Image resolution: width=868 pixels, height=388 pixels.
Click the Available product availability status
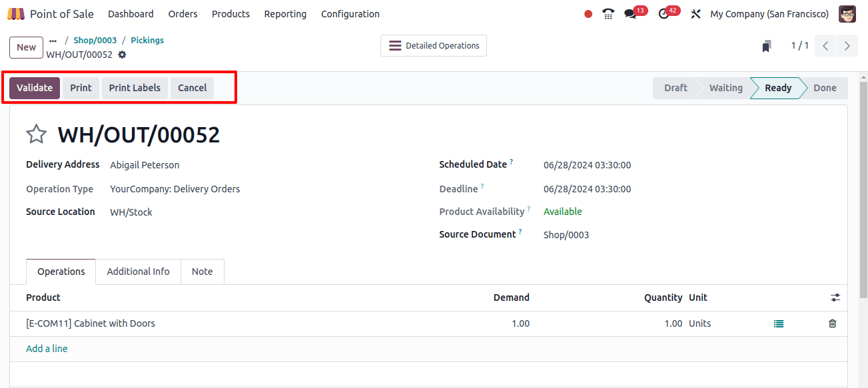coord(563,212)
